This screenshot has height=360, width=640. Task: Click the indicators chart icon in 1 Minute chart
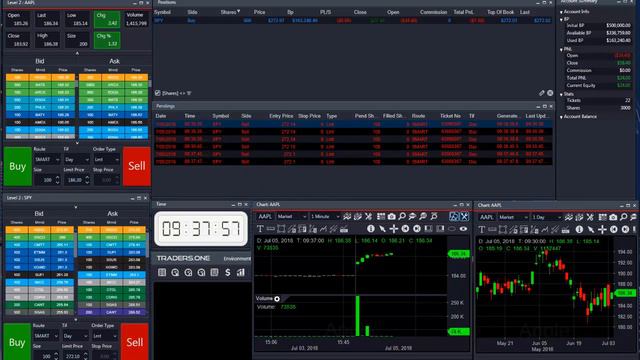pyautogui.click(x=347, y=217)
